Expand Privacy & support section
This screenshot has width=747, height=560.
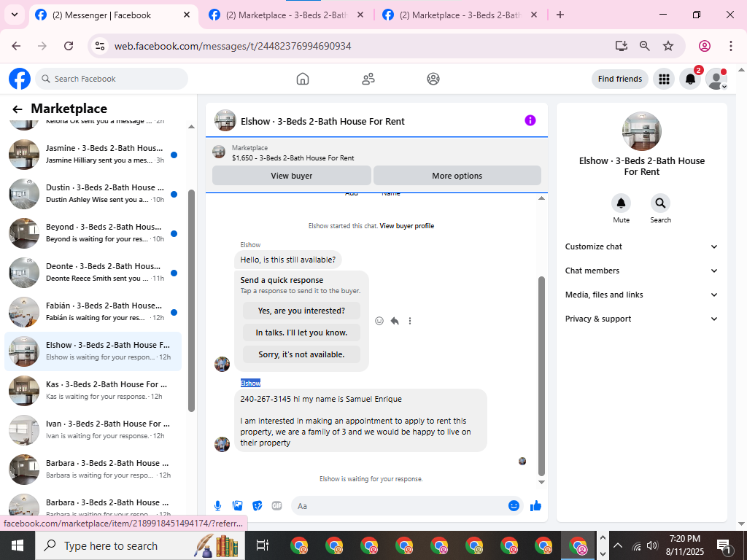click(x=641, y=319)
